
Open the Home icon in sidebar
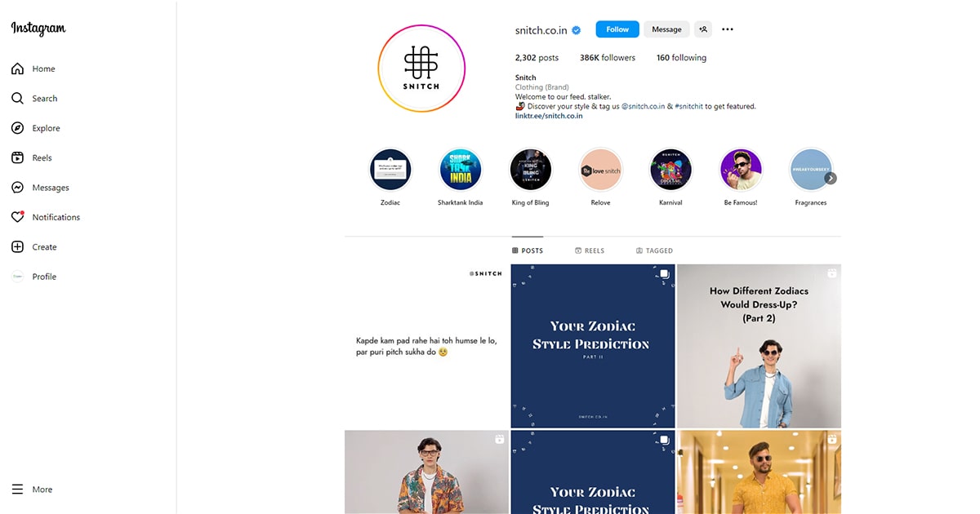click(17, 69)
